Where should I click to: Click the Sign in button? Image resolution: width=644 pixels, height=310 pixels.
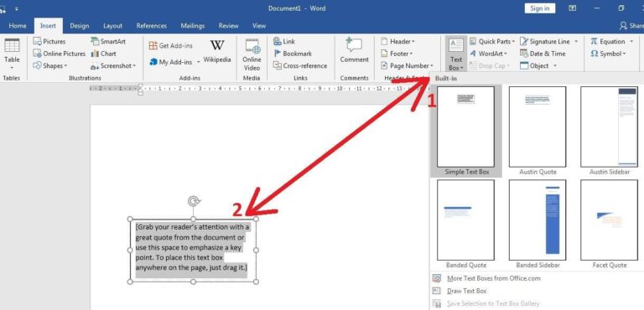[x=540, y=8]
